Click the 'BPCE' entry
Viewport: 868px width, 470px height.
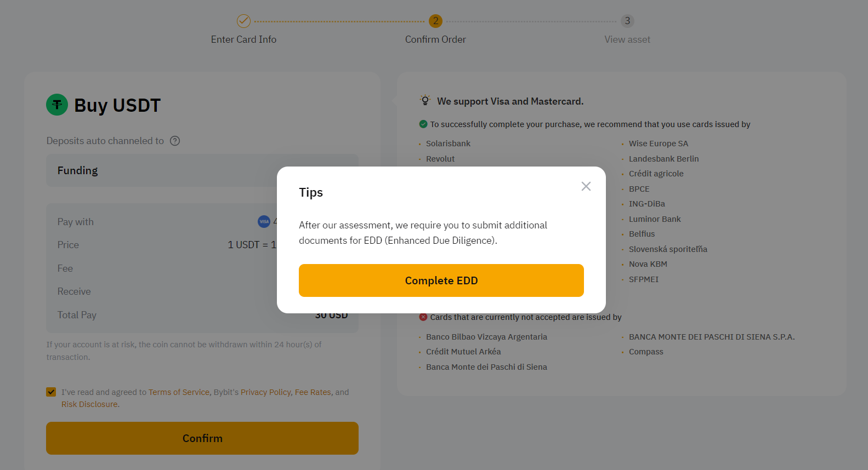[x=639, y=189]
